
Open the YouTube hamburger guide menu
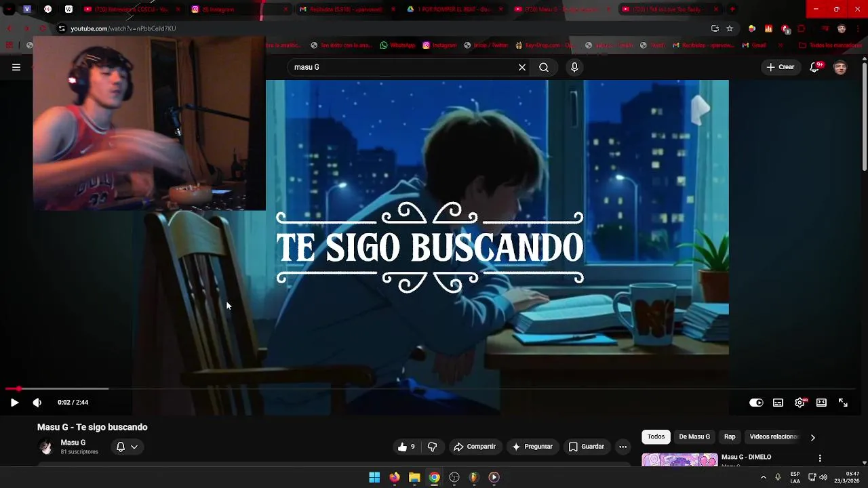pos(16,67)
